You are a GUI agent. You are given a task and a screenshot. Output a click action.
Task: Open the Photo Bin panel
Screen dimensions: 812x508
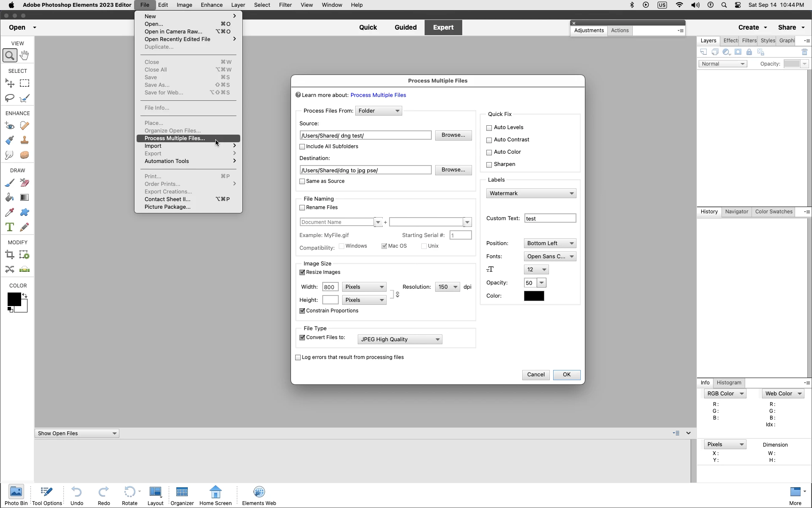[x=16, y=495]
